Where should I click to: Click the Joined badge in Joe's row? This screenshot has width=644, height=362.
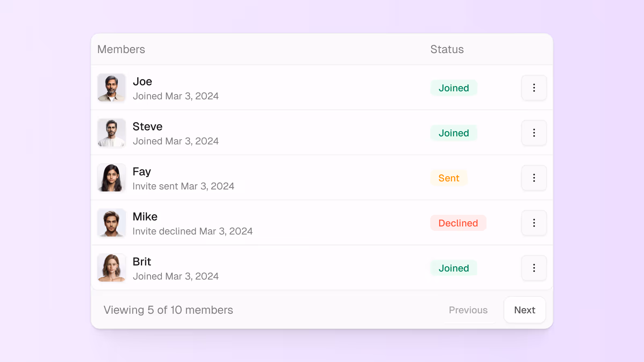click(x=454, y=88)
